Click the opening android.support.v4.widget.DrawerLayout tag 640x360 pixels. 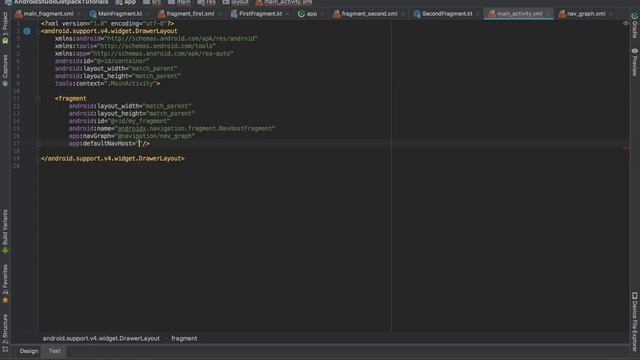109,31
